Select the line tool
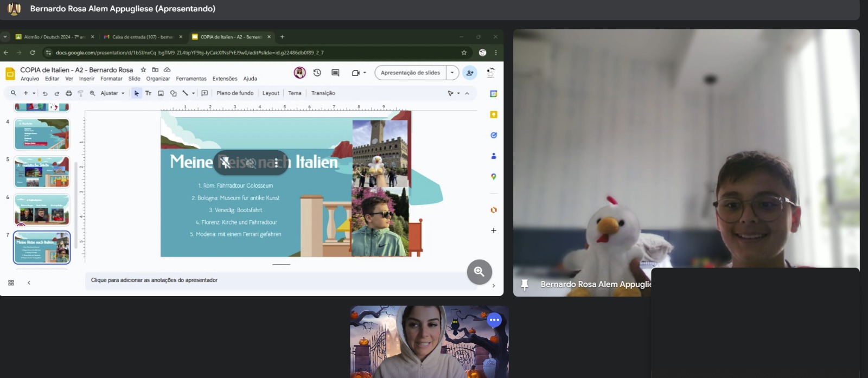Image resolution: width=868 pixels, height=378 pixels. point(185,93)
